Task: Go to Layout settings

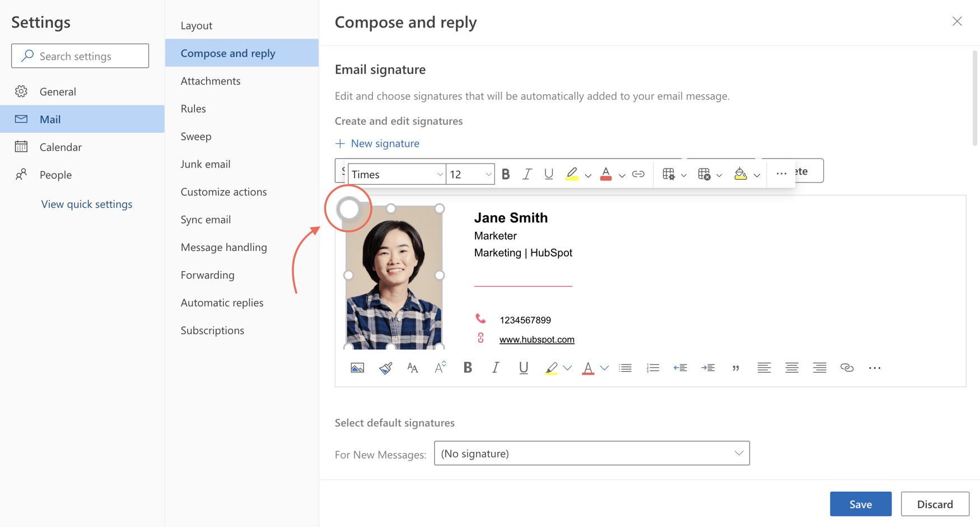Action: (x=242, y=25)
